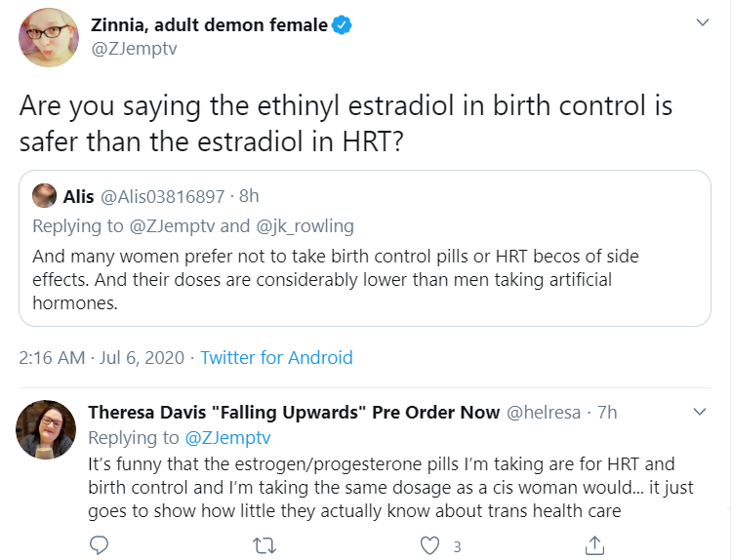Open the Twitter for Android link
This screenshot has width=732, height=560.
(x=276, y=358)
